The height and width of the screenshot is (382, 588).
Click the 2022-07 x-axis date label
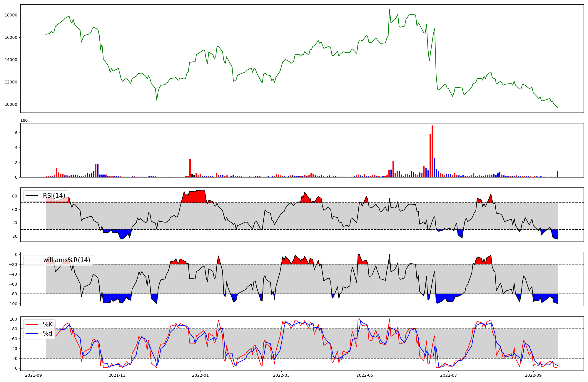449,375
